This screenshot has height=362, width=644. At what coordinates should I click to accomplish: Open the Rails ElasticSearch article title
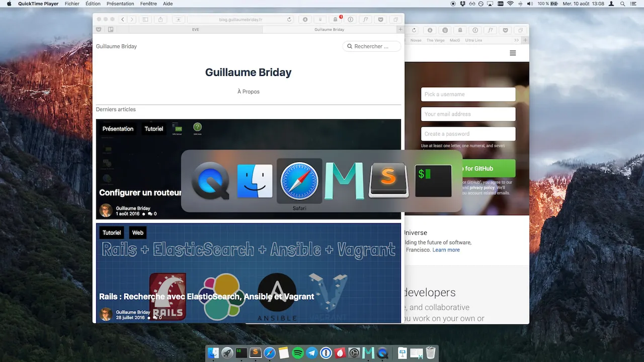206,297
